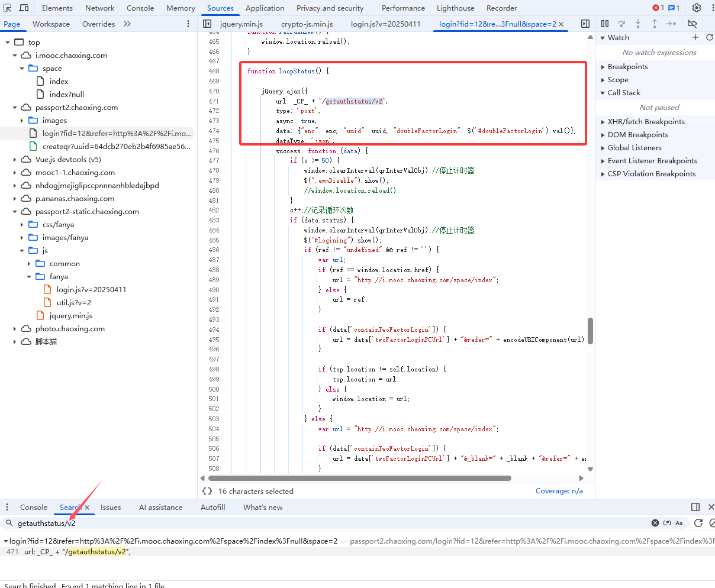Expand the XHR/fetch Breakpoints section
715x588 pixels.
click(x=646, y=122)
